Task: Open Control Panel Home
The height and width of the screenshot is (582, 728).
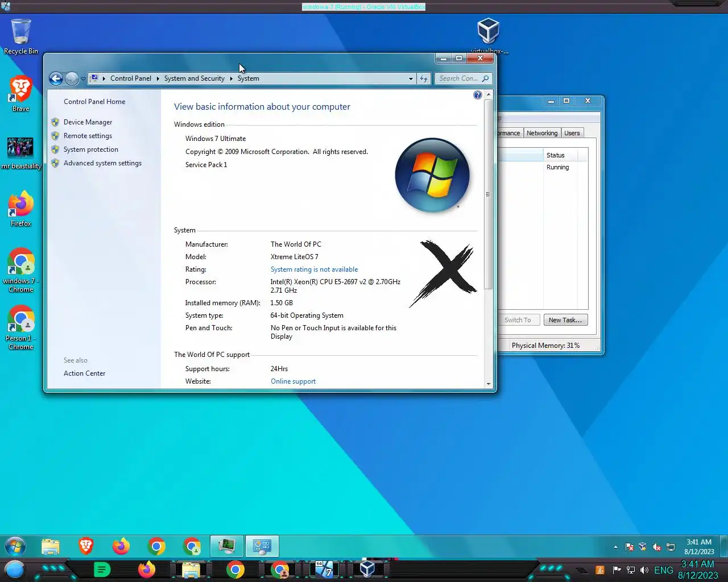Action: pyautogui.click(x=94, y=102)
